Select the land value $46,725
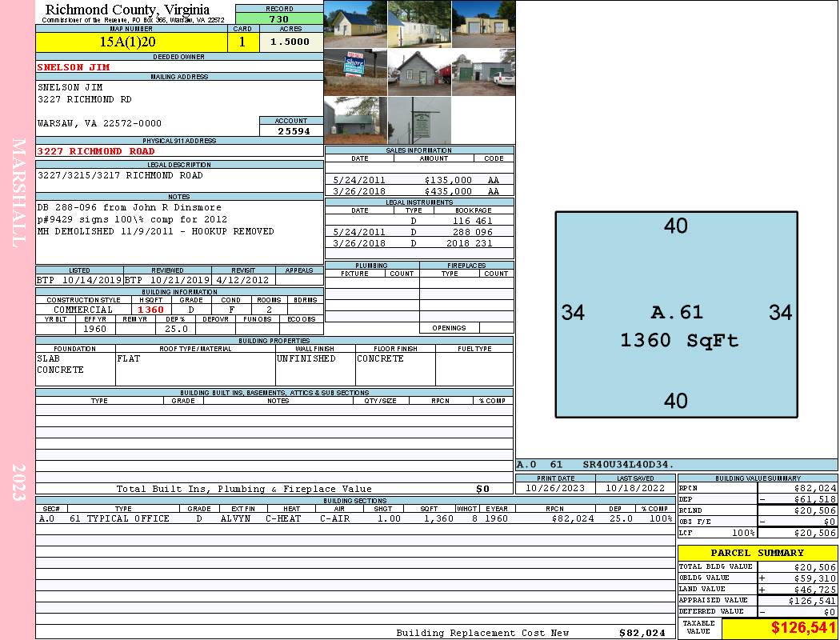The image size is (840, 640). [815, 590]
